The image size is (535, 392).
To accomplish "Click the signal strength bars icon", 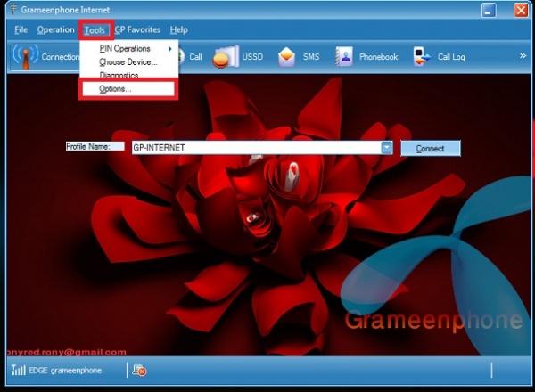I will tap(19, 370).
